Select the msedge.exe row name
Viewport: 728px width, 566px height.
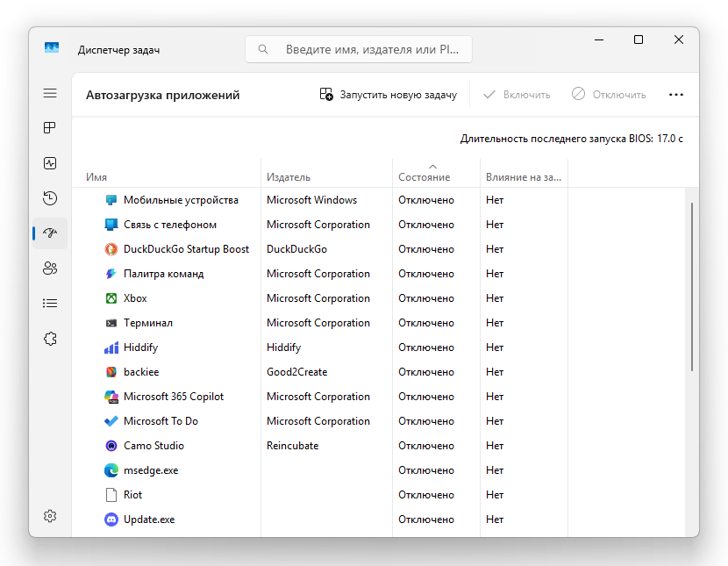click(151, 470)
